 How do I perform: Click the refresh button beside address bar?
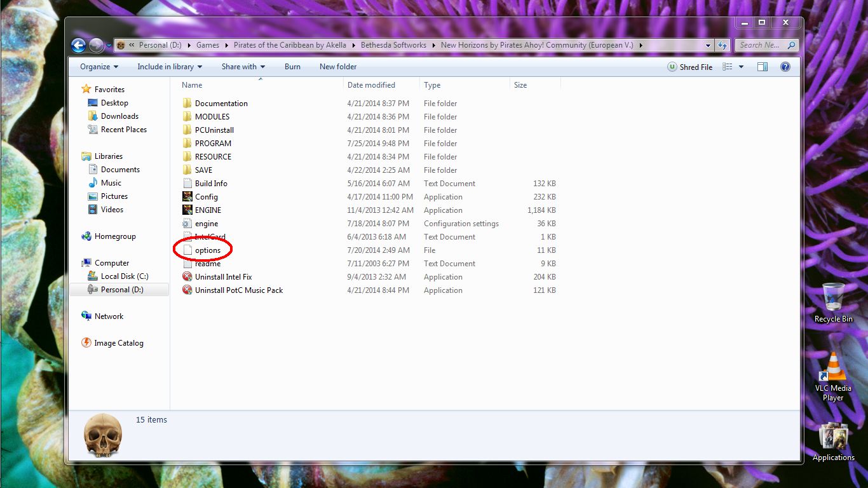[x=722, y=45]
